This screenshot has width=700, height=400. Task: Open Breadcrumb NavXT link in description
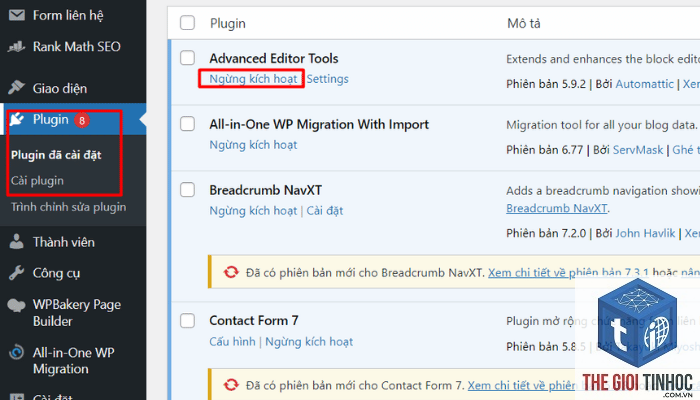(x=557, y=208)
